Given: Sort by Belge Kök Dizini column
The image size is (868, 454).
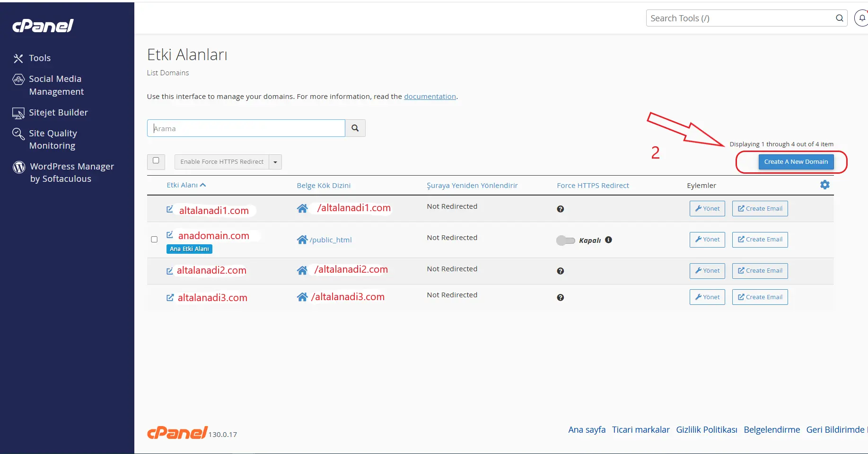Looking at the screenshot, I should click(324, 186).
